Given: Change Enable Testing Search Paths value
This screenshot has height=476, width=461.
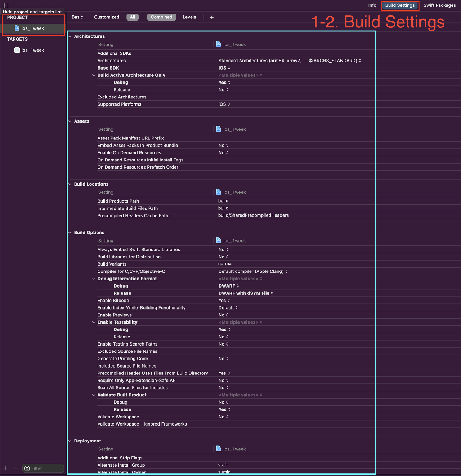Looking at the screenshot, I should click(223, 344).
